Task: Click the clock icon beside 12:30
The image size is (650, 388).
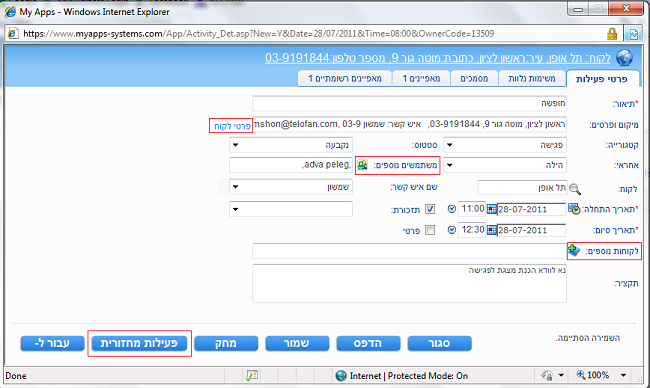Action: [452, 230]
